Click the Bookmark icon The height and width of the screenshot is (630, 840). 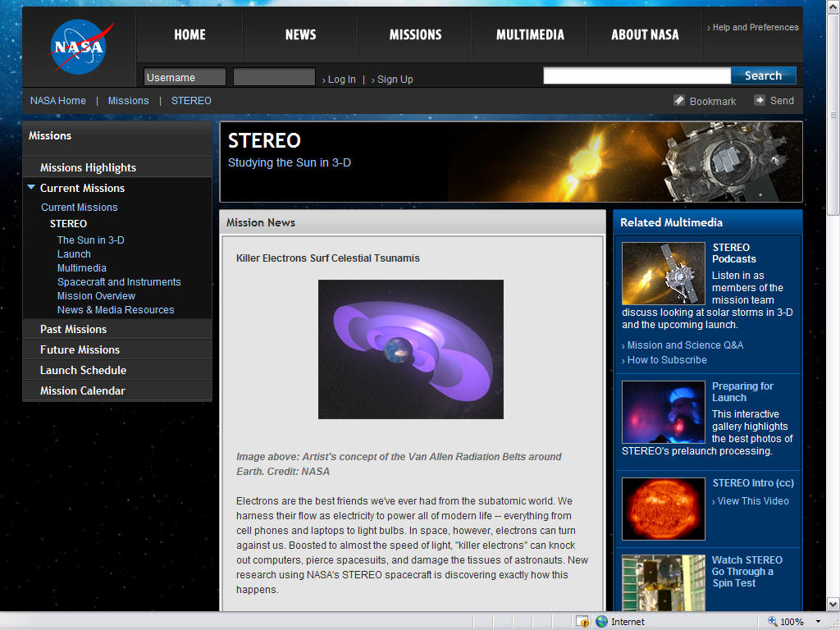[x=678, y=100]
